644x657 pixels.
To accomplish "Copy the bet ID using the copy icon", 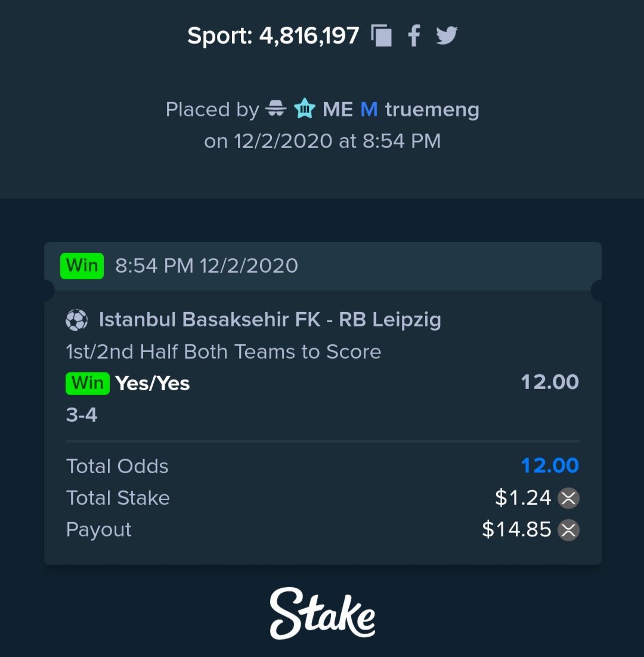I will point(382,36).
